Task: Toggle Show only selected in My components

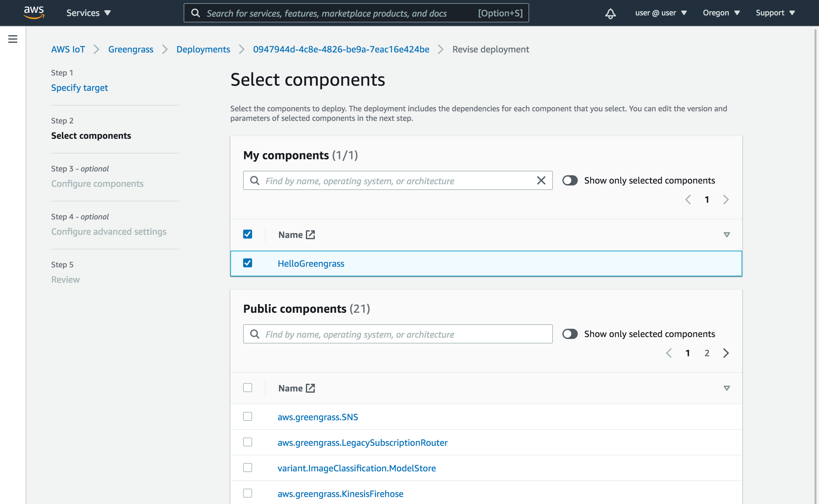Action: (x=569, y=180)
